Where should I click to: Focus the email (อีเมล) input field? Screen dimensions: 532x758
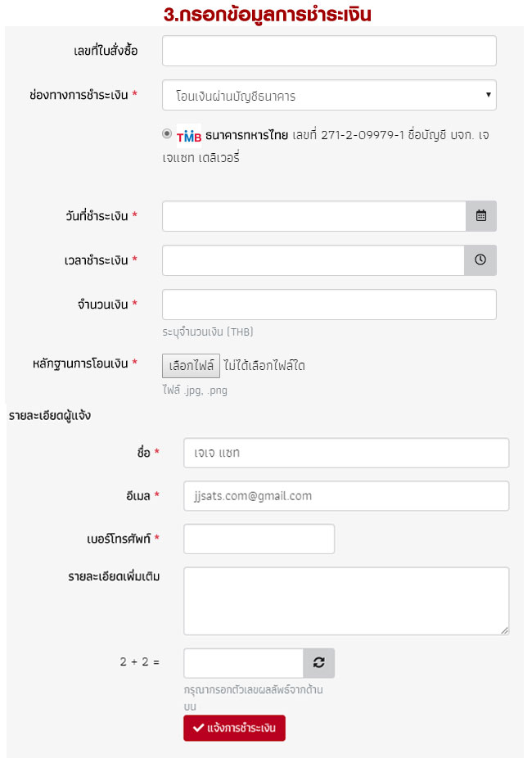(345, 496)
